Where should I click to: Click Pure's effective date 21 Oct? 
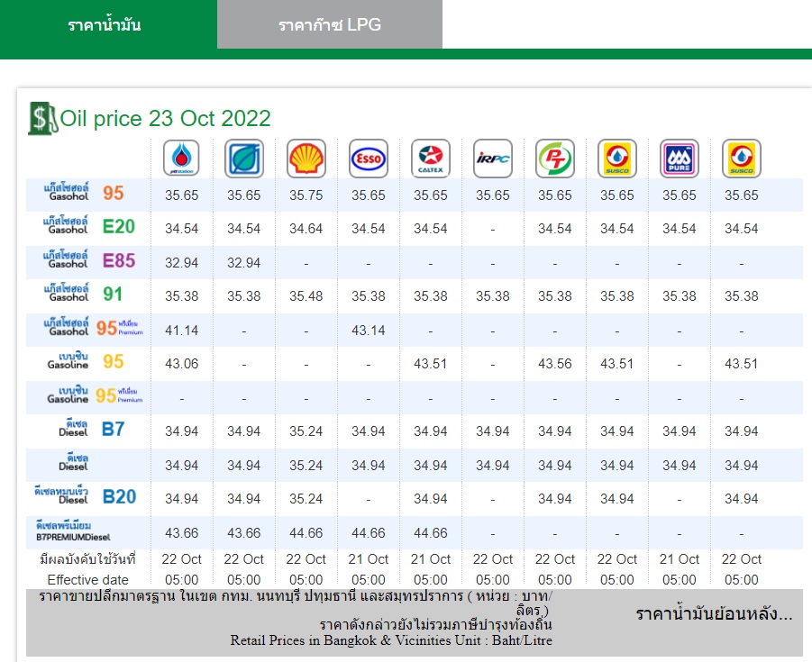click(x=679, y=559)
